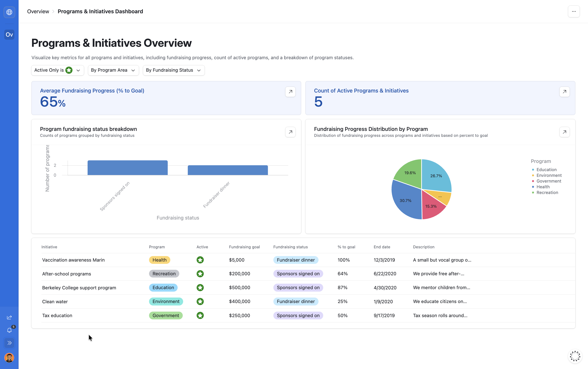The height and width of the screenshot is (369, 588).
Task: Click the 87% to goal value
Action: click(342, 288)
